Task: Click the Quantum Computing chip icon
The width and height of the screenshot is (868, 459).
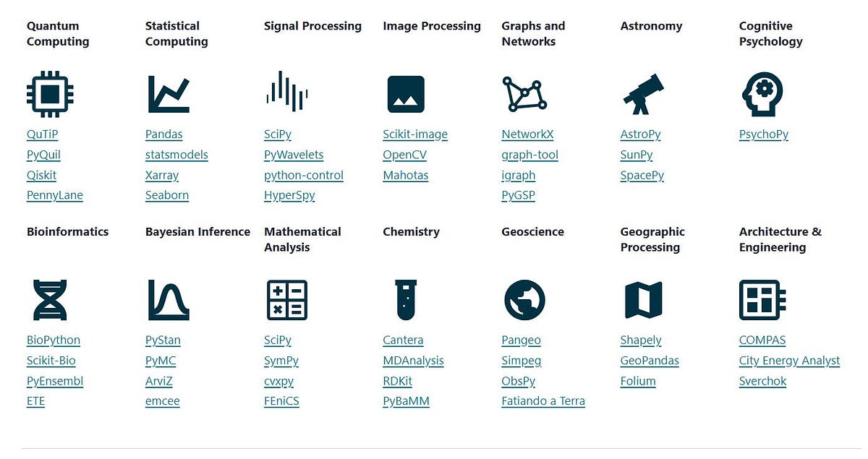Action: pos(50,94)
